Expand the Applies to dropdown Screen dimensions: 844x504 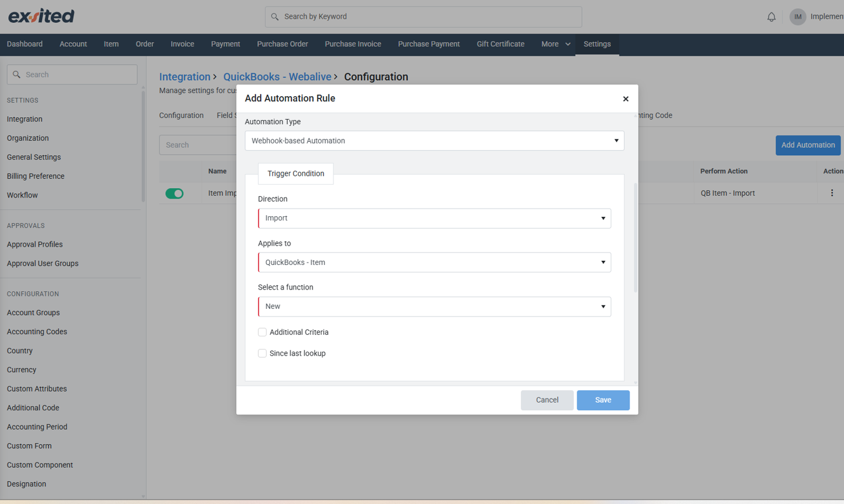tap(434, 263)
